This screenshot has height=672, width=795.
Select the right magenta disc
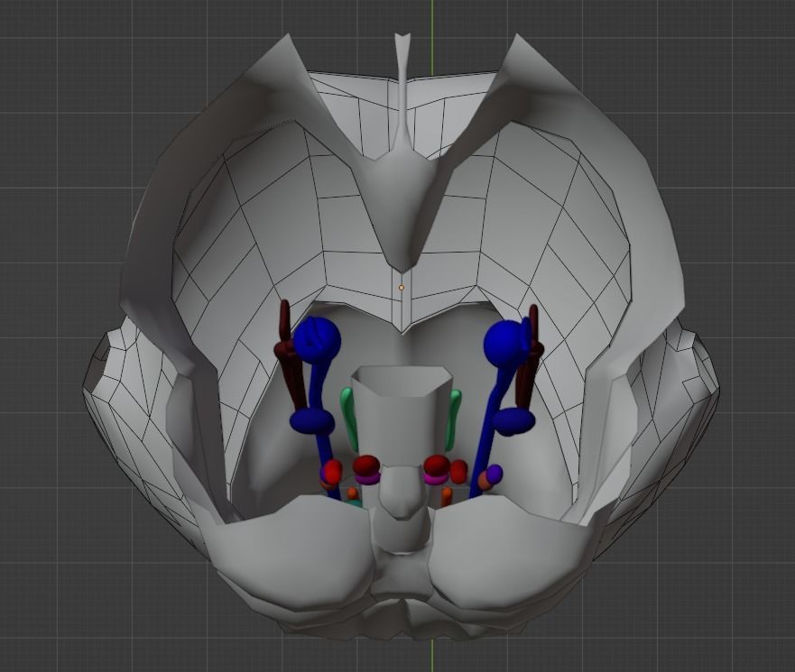(x=436, y=478)
